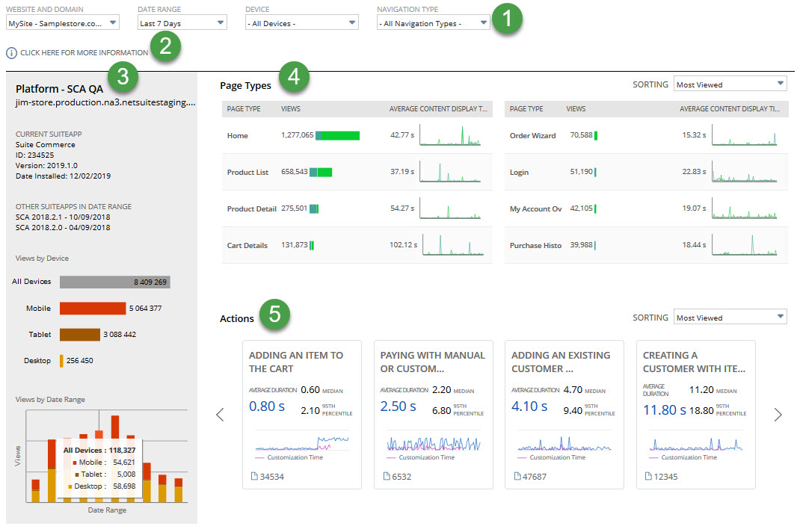Open Page Types sorting dropdown
This screenshot has width=800, height=532.
730,84
